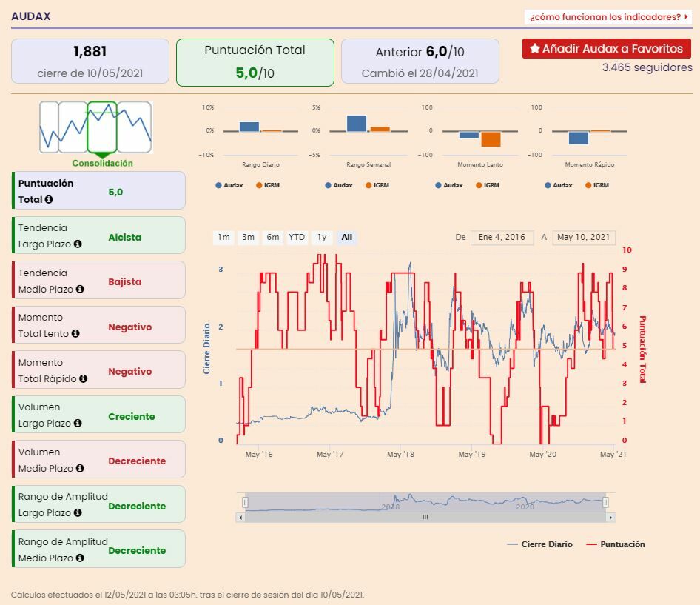Click 'Decreciente' in Rango Amplitud Largo Plazo row

[x=137, y=507]
